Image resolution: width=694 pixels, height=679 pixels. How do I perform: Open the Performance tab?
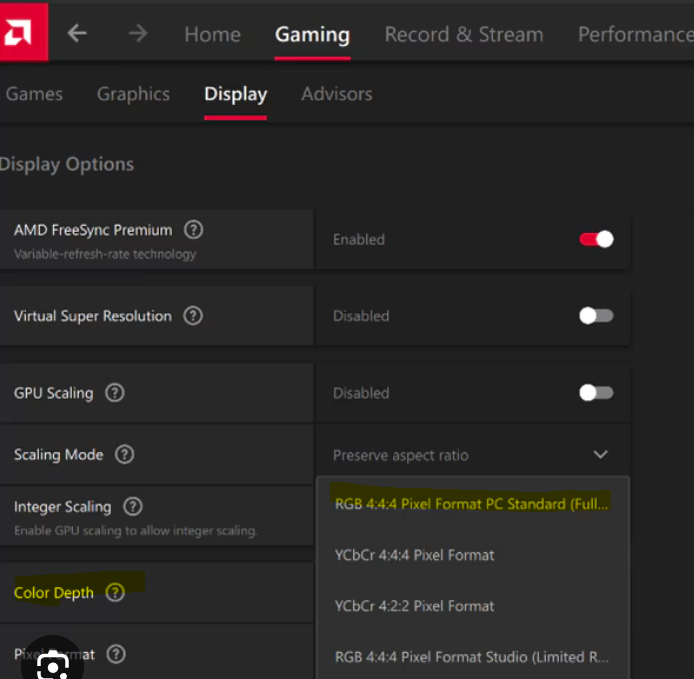pos(636,35)
